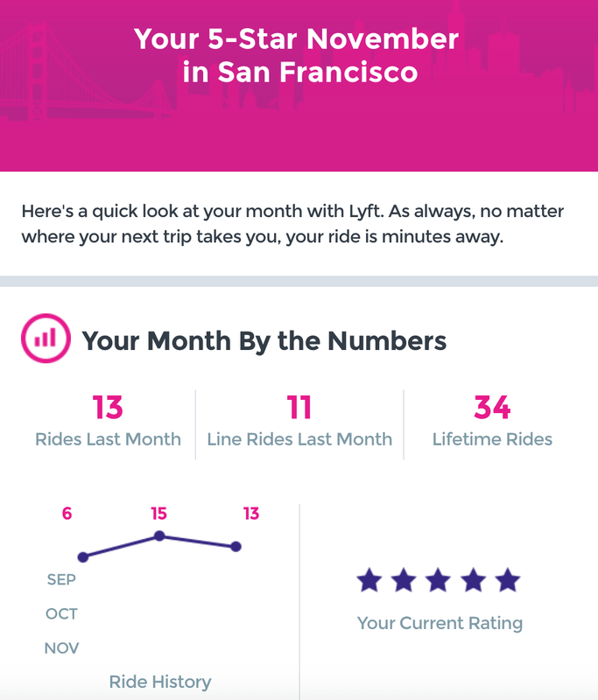Screen dimensions: 598x700
Task: Select the September data point on chart
Action: point(83,556)
